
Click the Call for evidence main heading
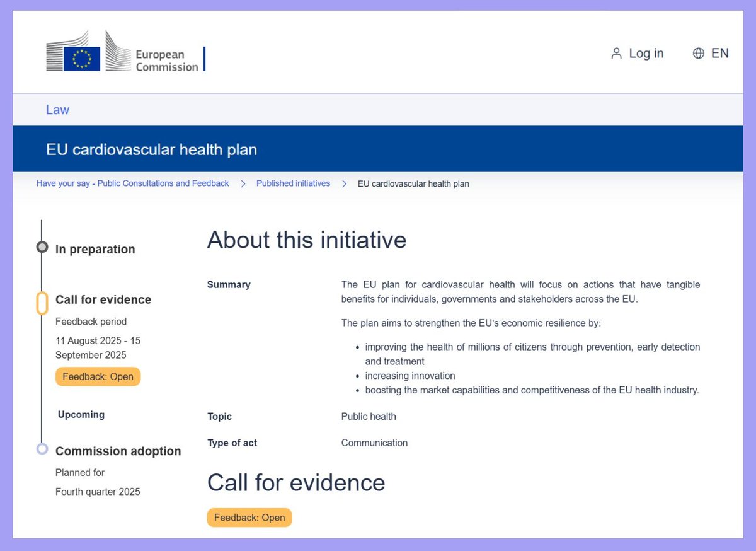[296, 482]
